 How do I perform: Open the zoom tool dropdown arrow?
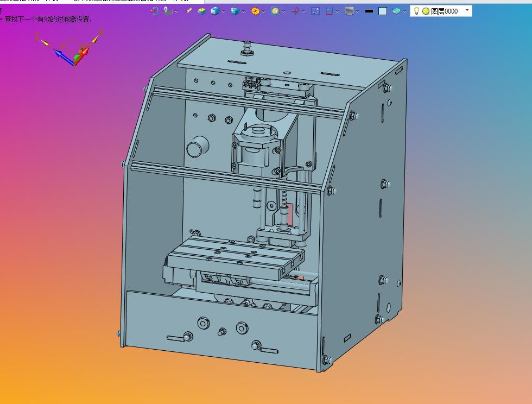283,11
